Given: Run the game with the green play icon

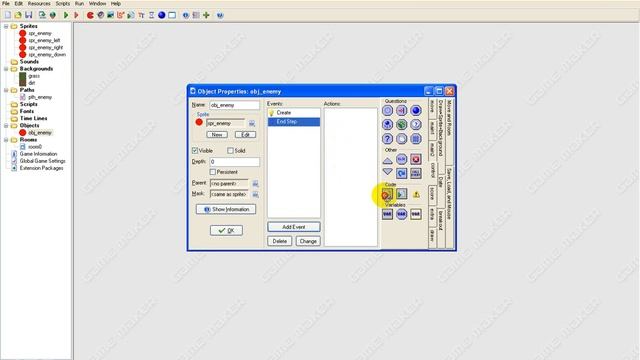Looking at the screenshot, I should tap(66, 15).
